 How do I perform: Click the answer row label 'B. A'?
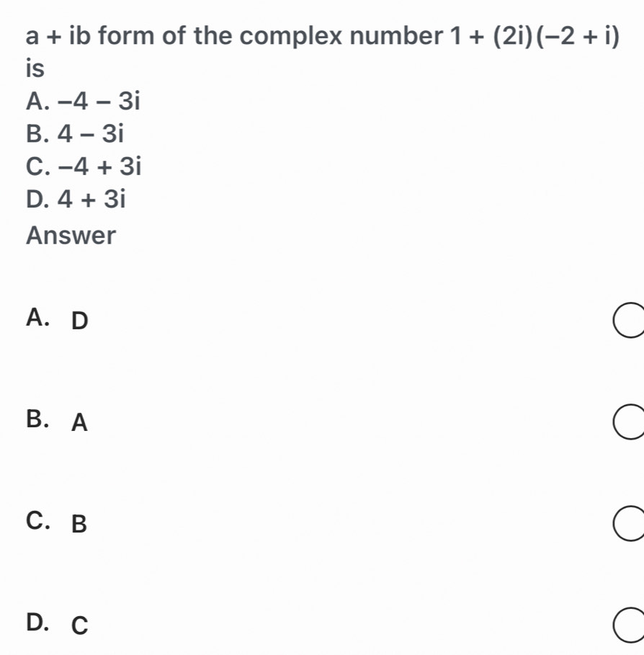pyautogui.click(x=56, y=422)
